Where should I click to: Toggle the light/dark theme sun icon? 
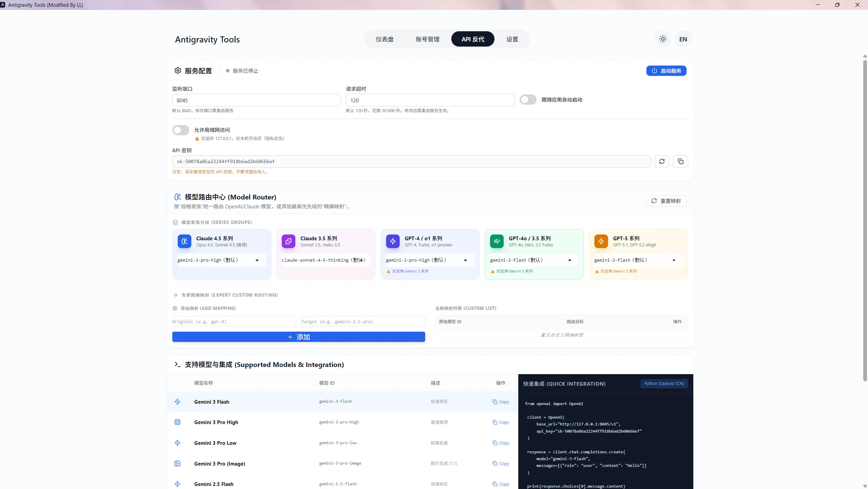coord(663,39)
